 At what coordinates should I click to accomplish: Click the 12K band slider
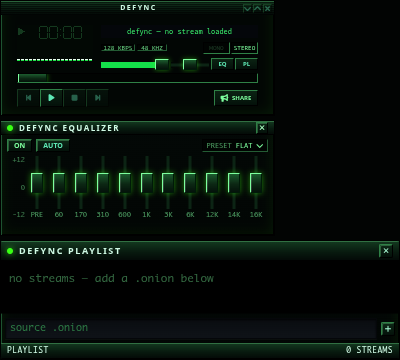212,183
